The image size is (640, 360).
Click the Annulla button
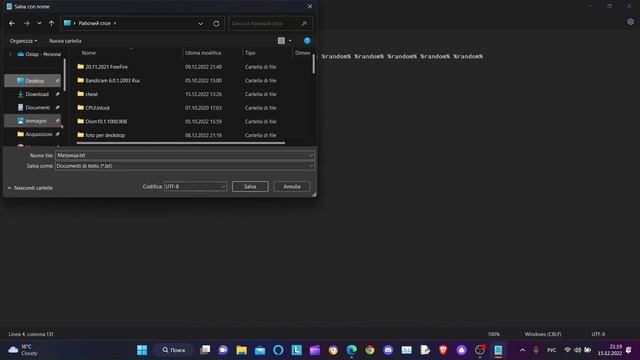click(292, 187)
